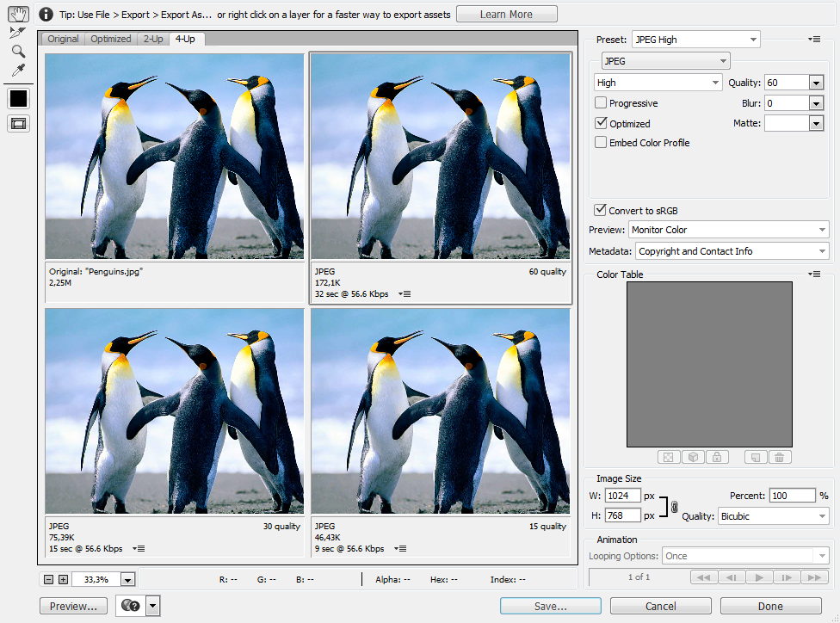The image size is (840, 623).
Task: Open the JPEG High preset dropdown
Action: 695,39
